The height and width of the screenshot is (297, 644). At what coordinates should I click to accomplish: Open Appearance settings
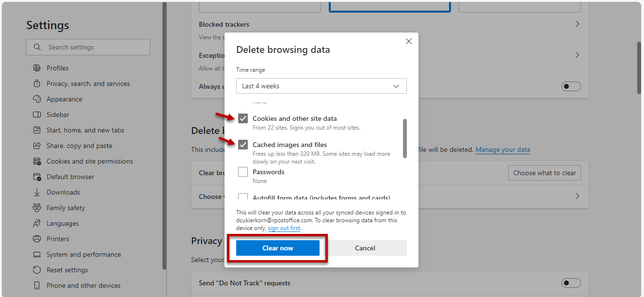[x=64, y=99]
